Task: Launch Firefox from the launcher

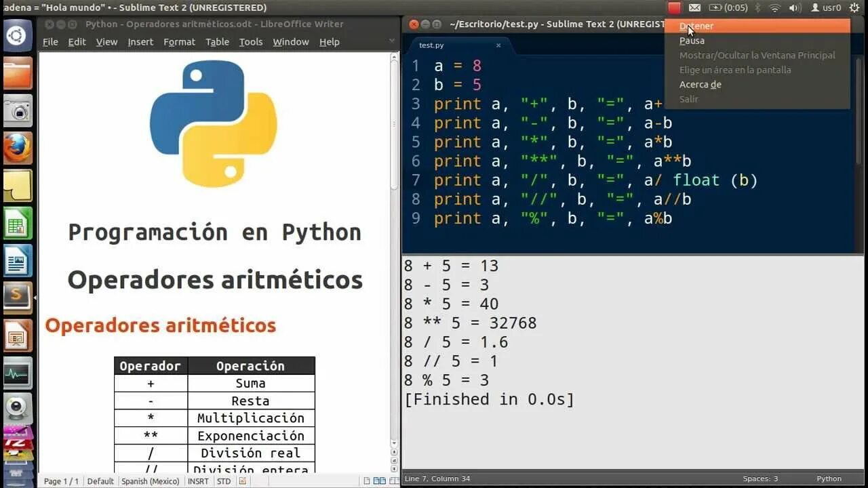Action: pos(18,148)
